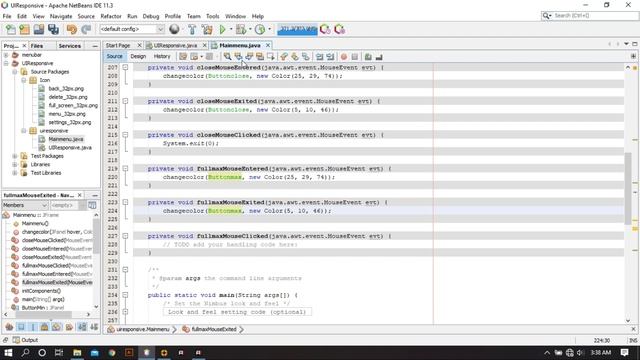Click the Build Project hammer icon
Viewport: 640px width, 360px height.
click(x=192, y=29)
